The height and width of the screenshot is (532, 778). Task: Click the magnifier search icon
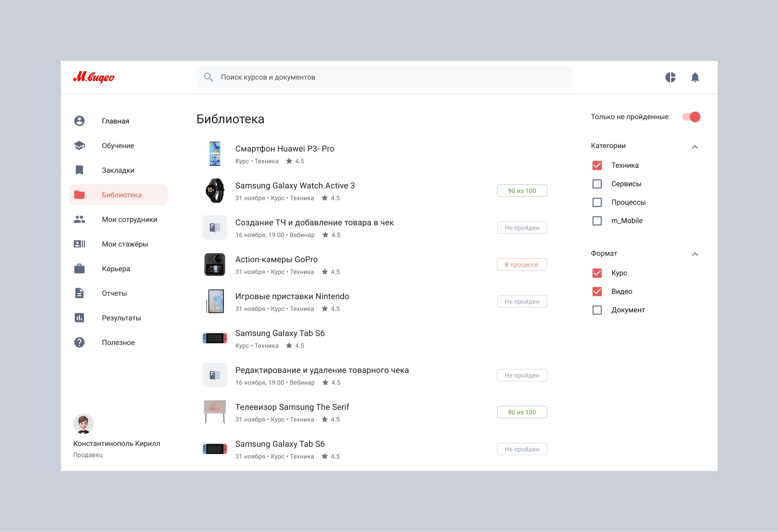[208, 77]
